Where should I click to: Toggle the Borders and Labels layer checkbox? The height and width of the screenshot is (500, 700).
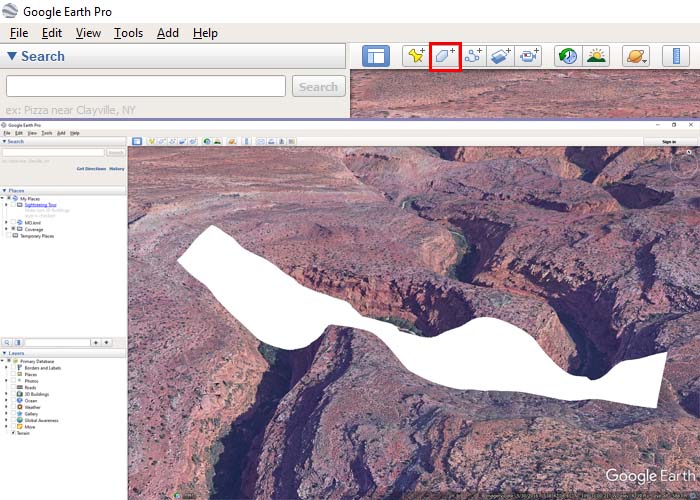click(x=13, y=366)
